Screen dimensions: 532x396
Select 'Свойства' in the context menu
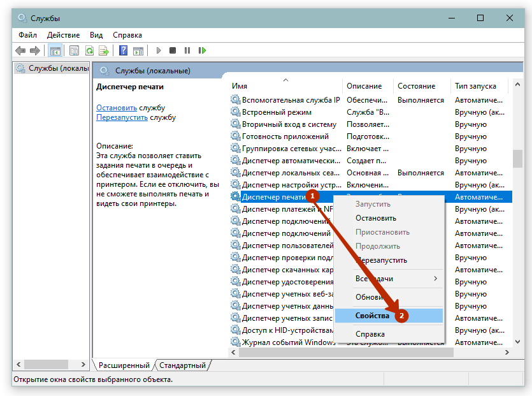[371, 316]
